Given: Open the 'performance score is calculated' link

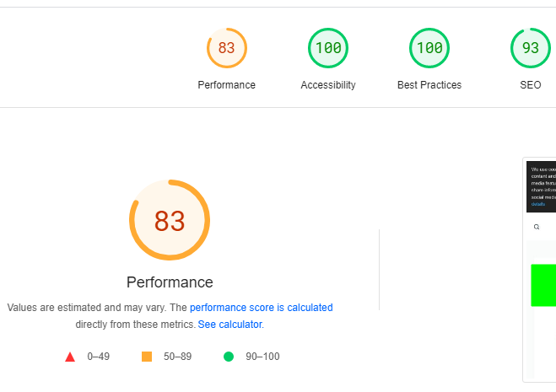Looking at the screenshot, I should tap(262, 308).
